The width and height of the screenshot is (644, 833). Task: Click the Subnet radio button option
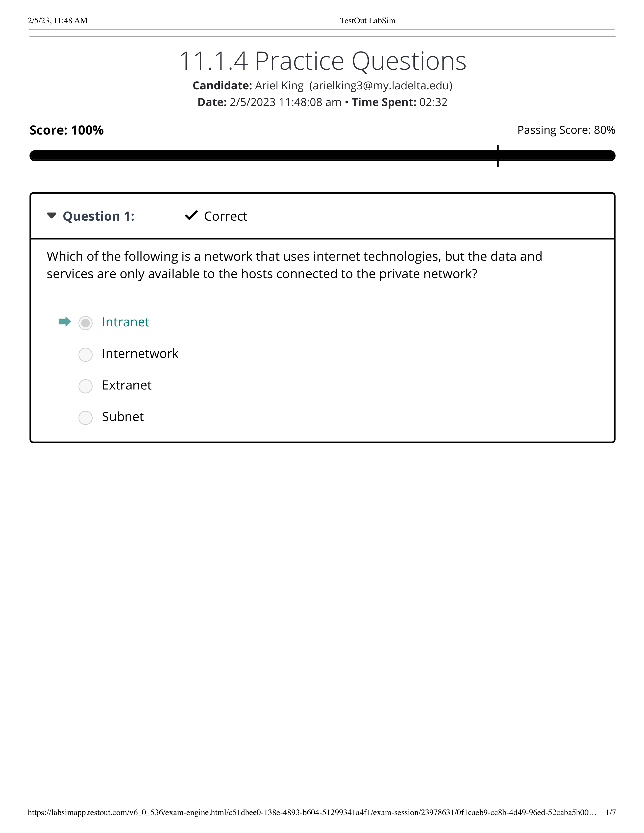pyautogui.click(x=86, y=416)
